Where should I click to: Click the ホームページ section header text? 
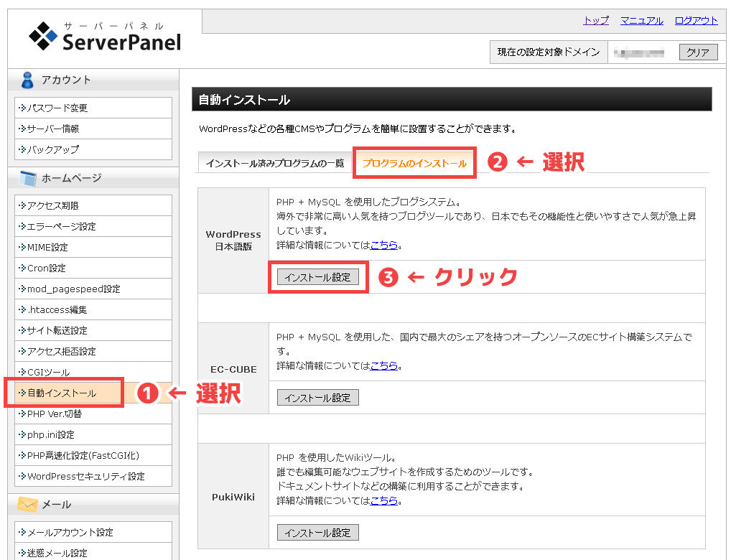tap(71, 178)
